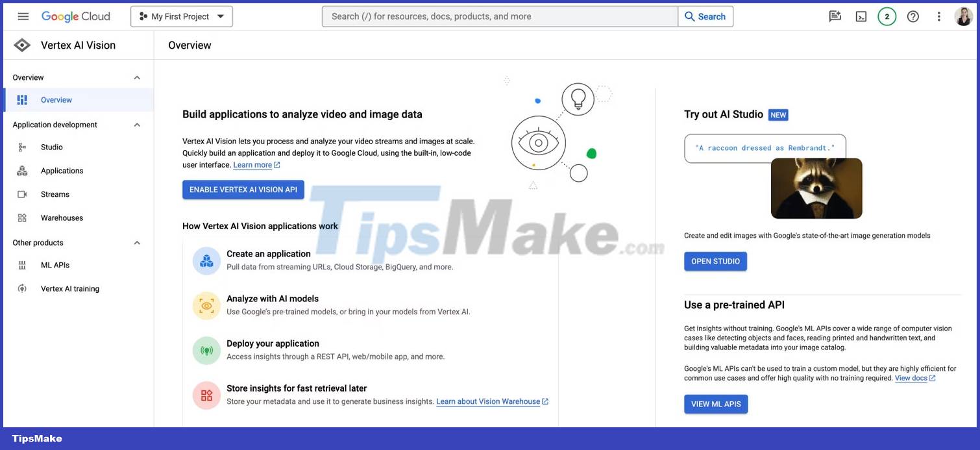Click the help question mark icon

pos(913,16)
